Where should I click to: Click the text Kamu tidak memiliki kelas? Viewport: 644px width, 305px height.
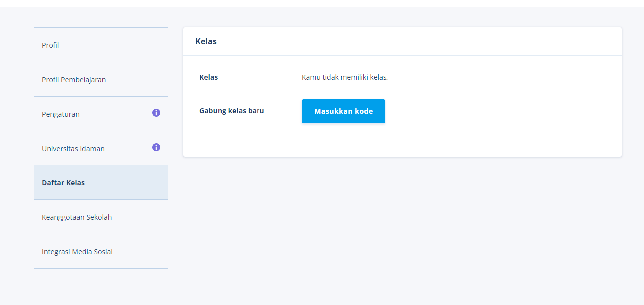point(345,77)
